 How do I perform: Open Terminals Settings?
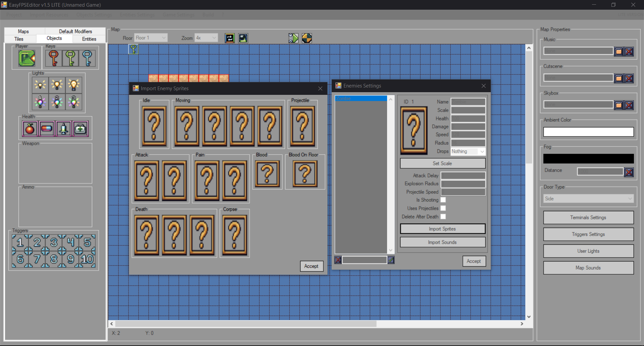click(x=589, y=218)
